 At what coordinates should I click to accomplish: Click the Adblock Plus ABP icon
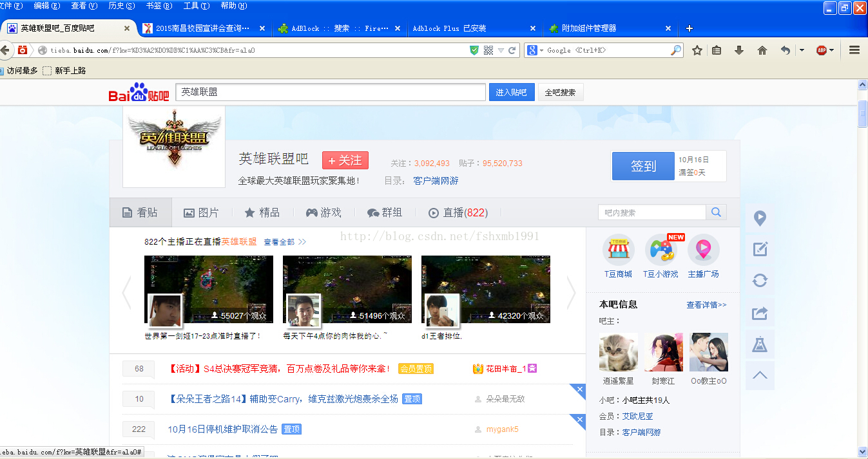click(x=822, y=50)
